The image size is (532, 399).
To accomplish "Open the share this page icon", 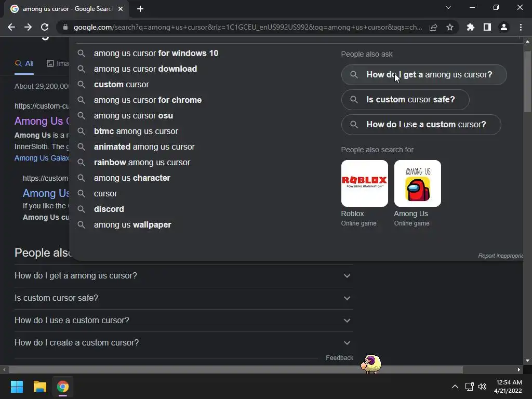I will point(433,27).
